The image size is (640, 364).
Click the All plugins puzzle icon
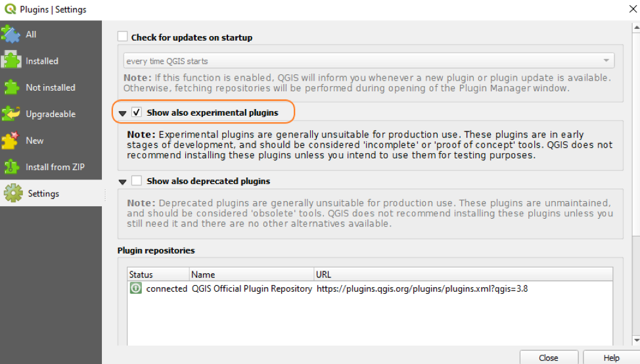point(11,34)
